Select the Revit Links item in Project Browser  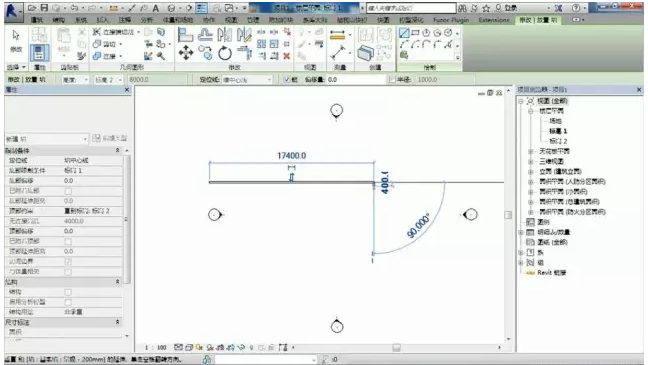[551, 272]
